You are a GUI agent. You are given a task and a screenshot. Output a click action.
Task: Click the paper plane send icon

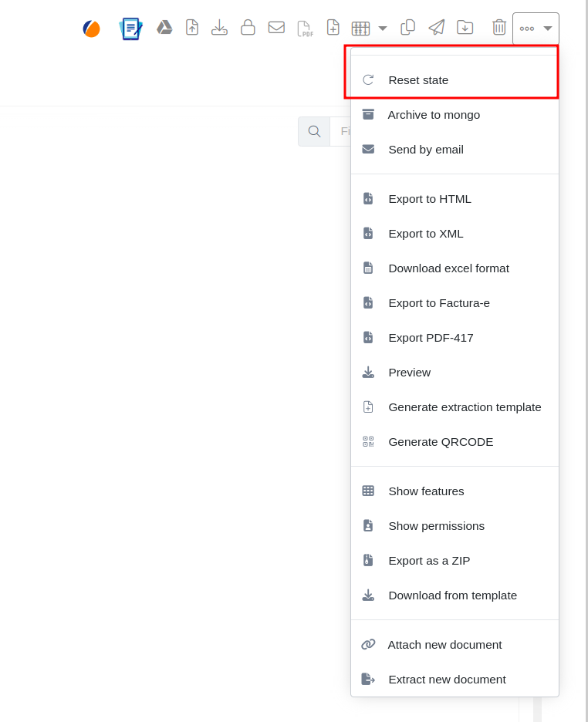pyautogui.click(x=437, y=28)
